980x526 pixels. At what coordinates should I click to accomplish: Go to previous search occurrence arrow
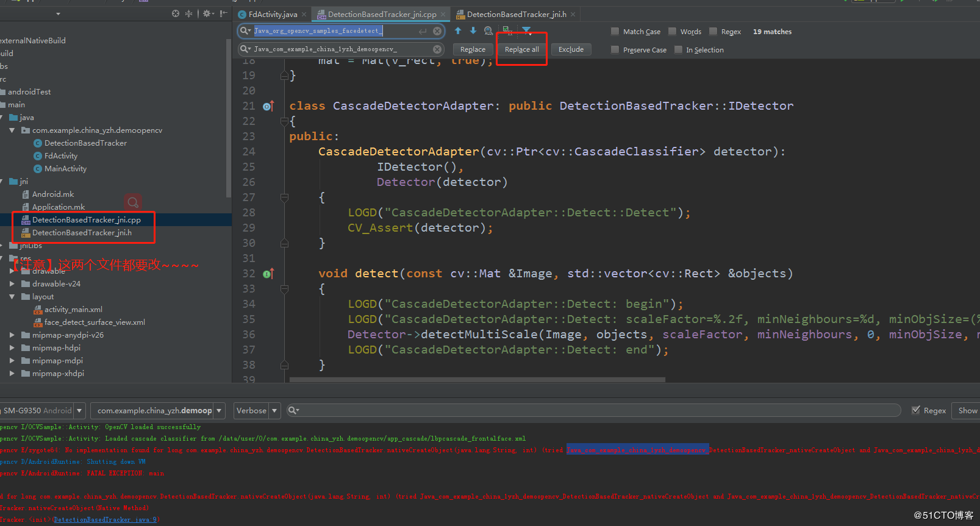(458, 30)
